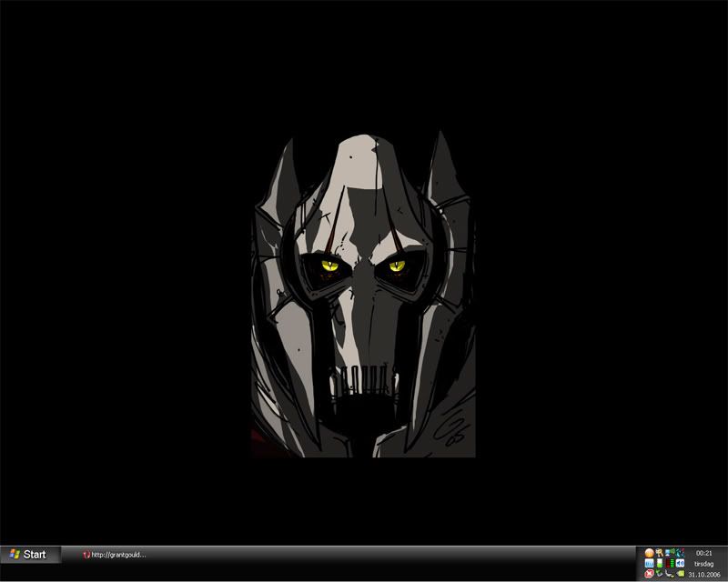
Task: Click the General Grievous wallpaper image
Action: [x=363, y=294]
